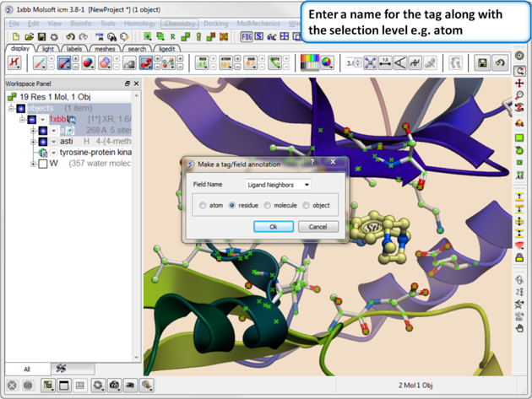Select the atom radio button
The width and height of the screenshot is (532, 399).
(203, 205)
